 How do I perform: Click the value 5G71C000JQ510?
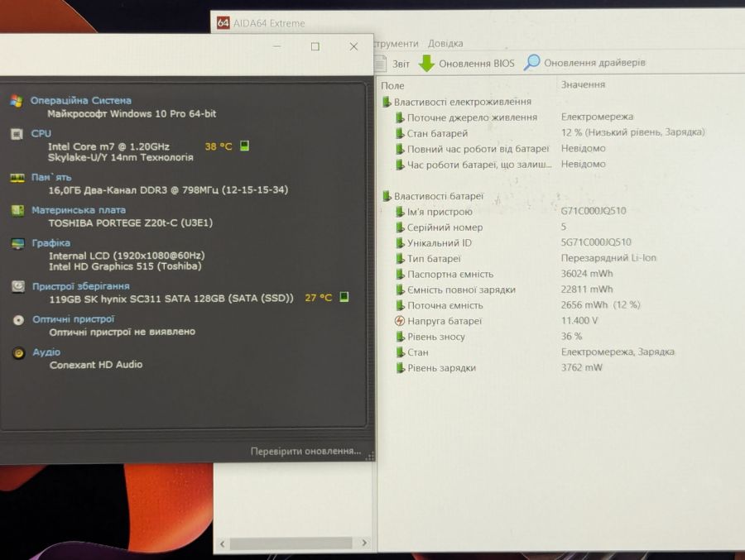tap(596, 242)
